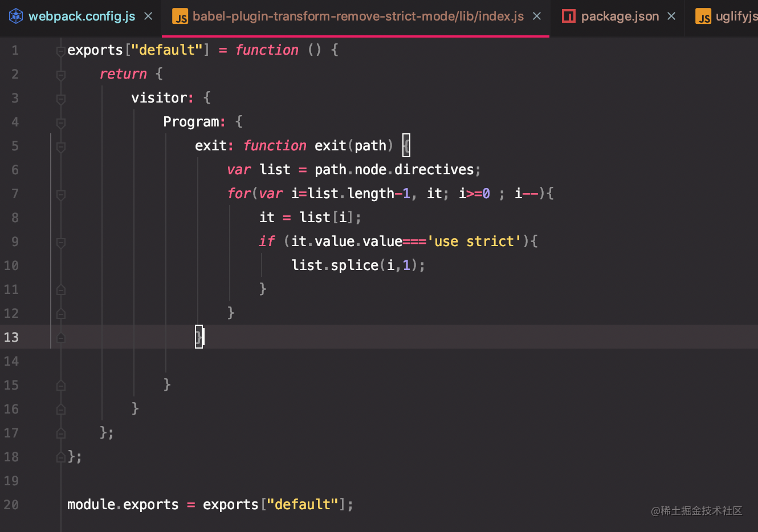Collapse the exit function fold on line 5
The height and width of the screenshot is (532, 758).
60,146
